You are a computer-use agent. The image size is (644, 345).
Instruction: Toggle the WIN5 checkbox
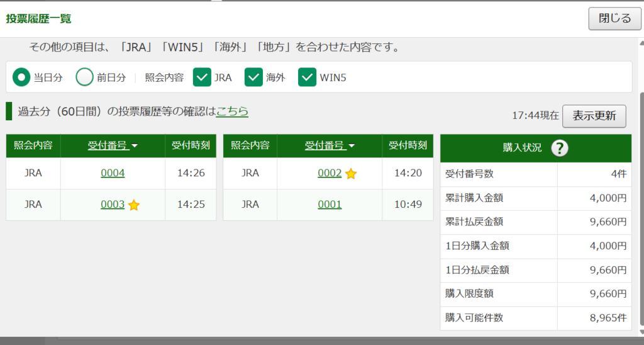pos(307,77)
